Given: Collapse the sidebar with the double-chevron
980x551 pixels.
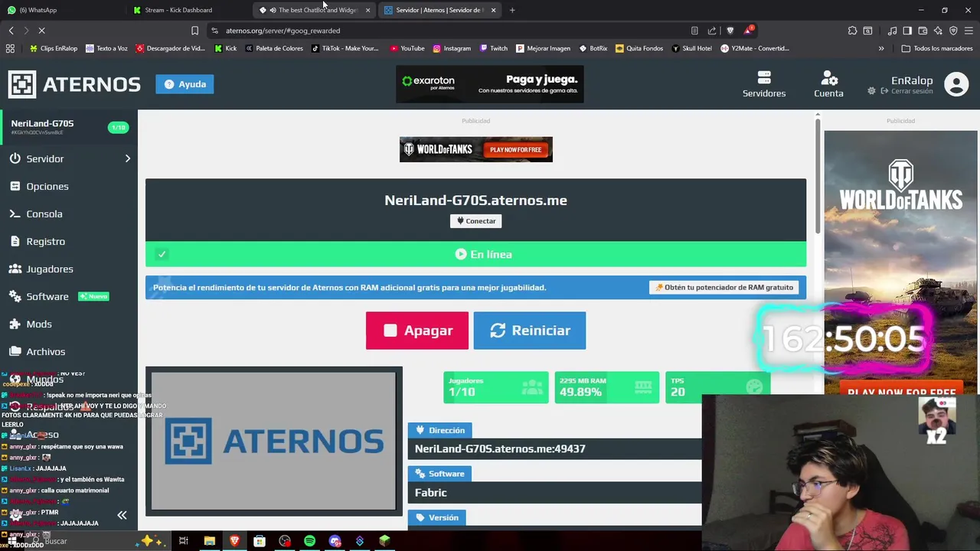Looking at the screenshot, I should tap(122, 515).
